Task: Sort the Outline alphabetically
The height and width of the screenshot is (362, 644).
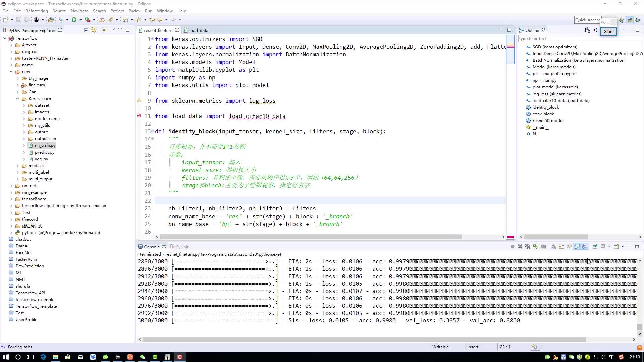Action: [x=587, y=30]
